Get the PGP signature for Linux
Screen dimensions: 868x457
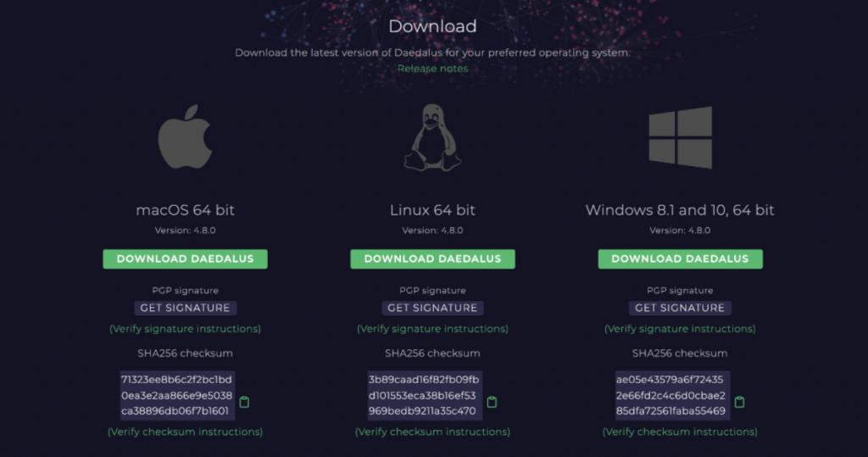(x=432, y=308)
